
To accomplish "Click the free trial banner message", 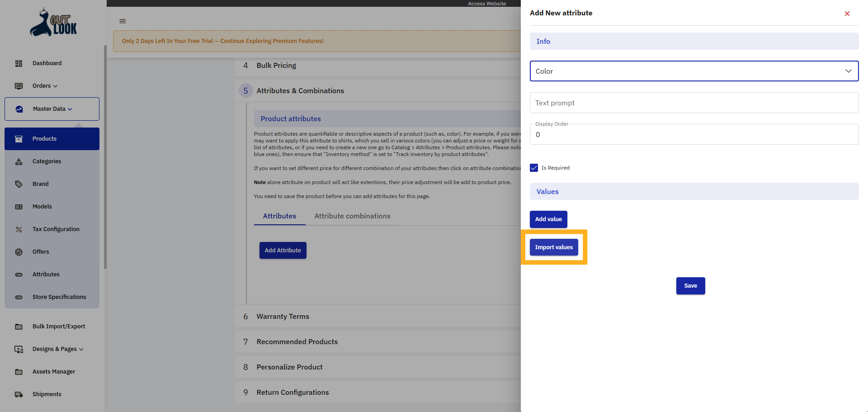I will 223,41.
